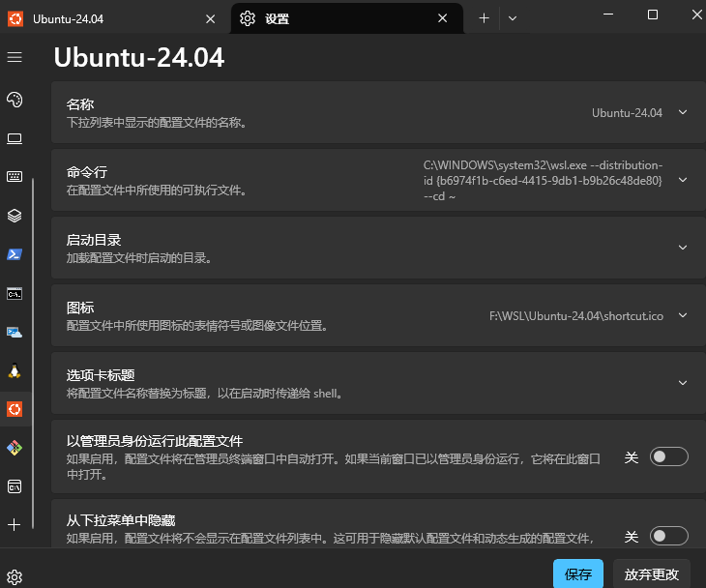The image size is (706, 588).
Task: Select the rounded console profile below Git
Action: tap(15, 486)
